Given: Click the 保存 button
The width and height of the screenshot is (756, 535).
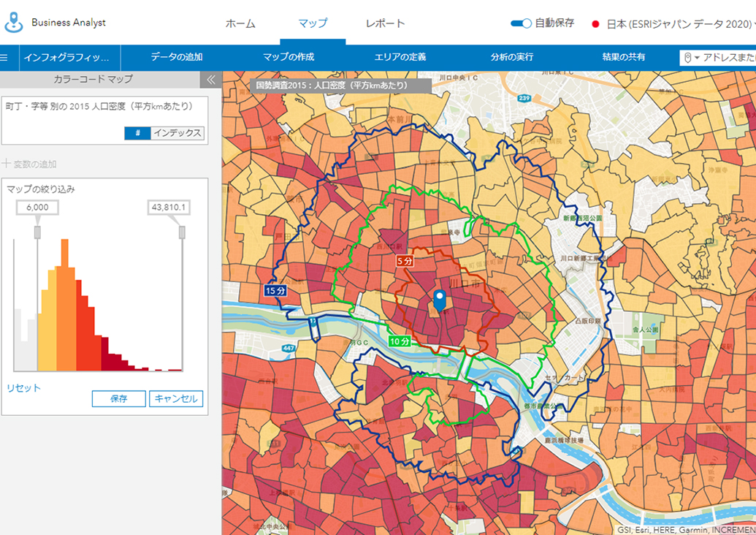Looking at the screenshot, I should 118,398.
